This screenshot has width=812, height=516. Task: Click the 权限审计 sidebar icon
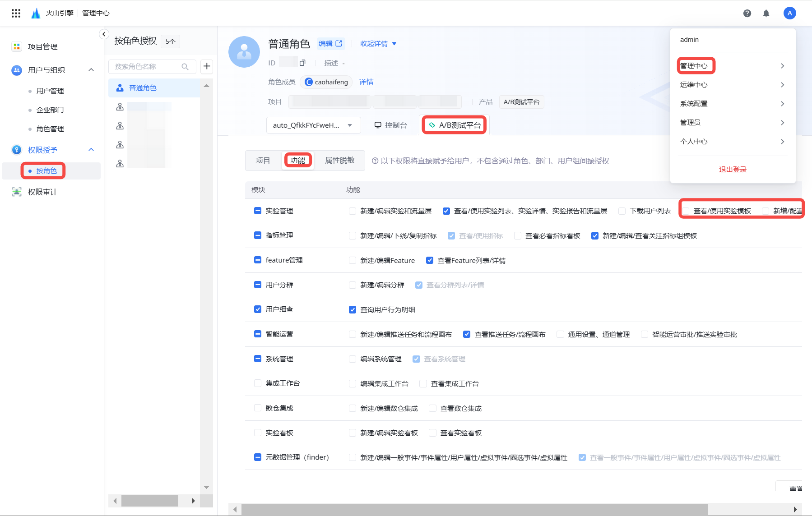[x=17, y=192]
